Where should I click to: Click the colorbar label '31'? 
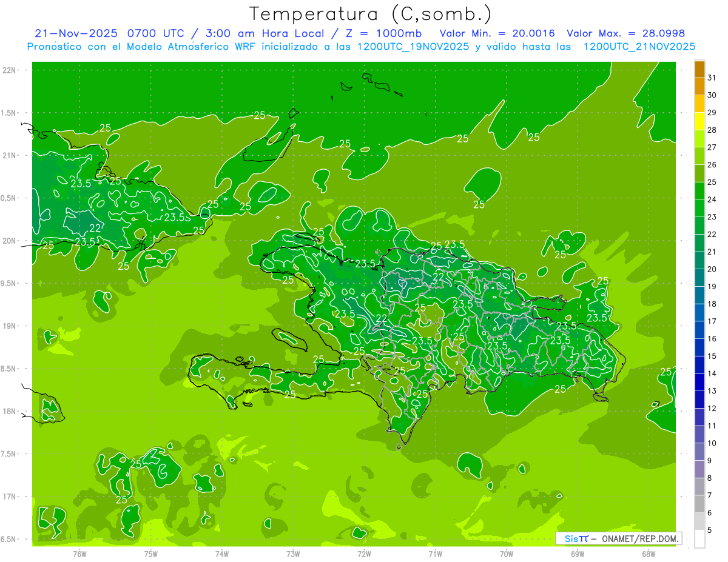(x=712, y=78)
